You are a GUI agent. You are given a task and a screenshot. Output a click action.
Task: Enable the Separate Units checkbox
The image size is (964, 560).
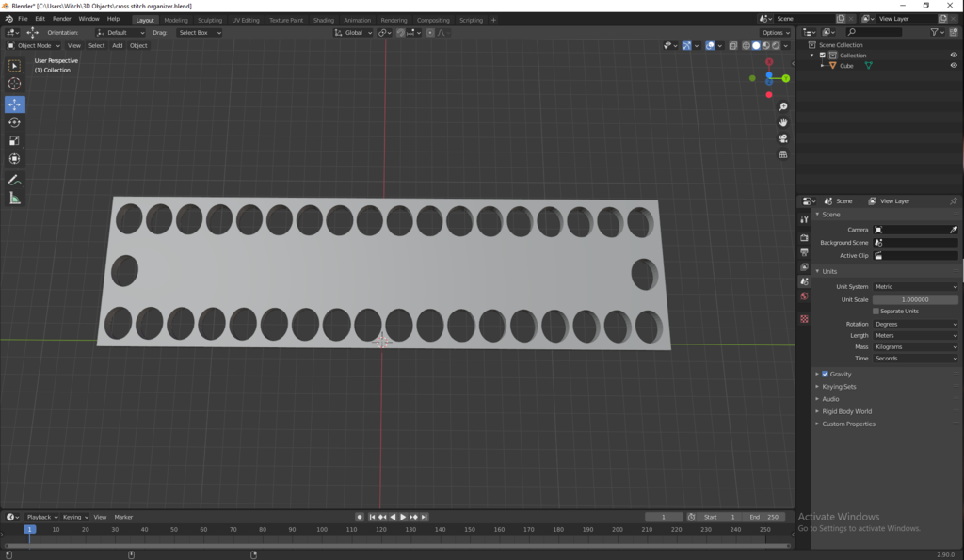click(876, 311)
